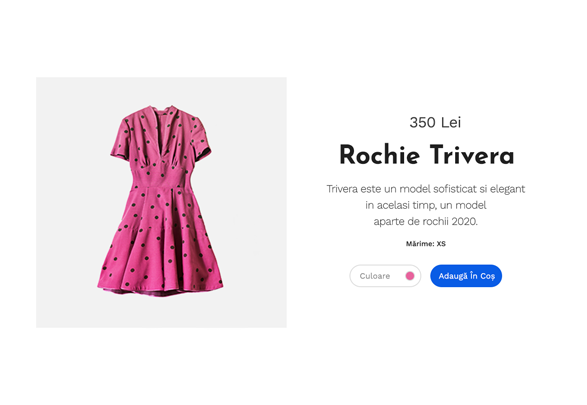Click the Adaugă în Coș button
Image resolution: width=587 pixels, height=405 pixels.
click(x=466, y=276)
